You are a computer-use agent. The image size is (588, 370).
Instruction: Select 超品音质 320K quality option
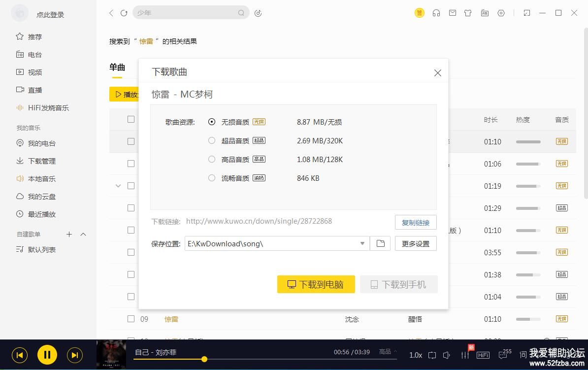point(212,140)
